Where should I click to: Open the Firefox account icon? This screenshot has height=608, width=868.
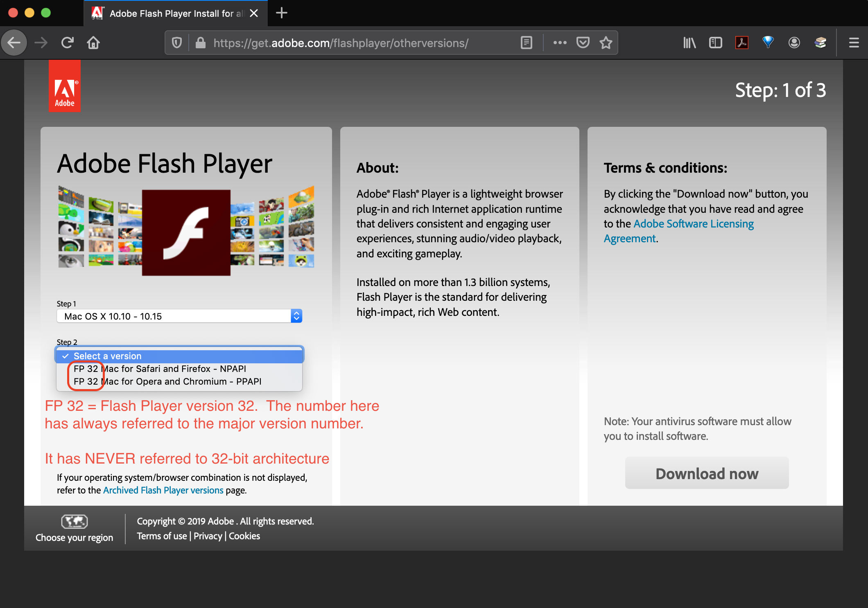point(794,43)
